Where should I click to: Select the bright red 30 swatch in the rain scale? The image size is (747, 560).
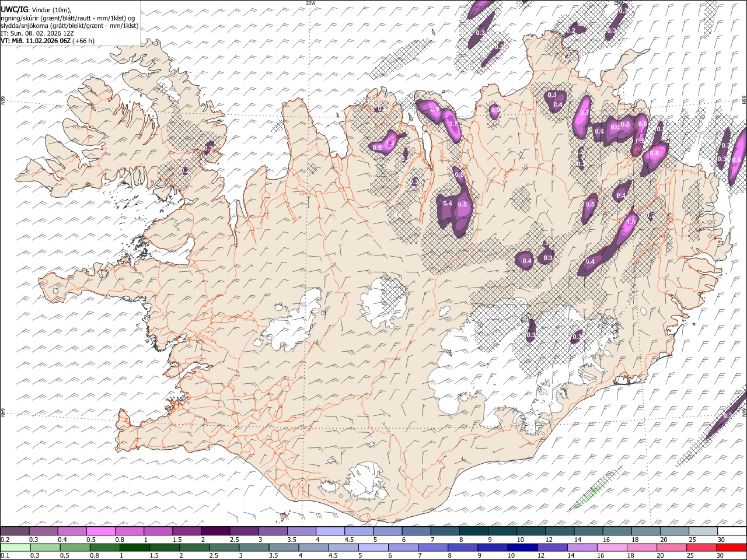pyautogui.click(x=731, y=547)
